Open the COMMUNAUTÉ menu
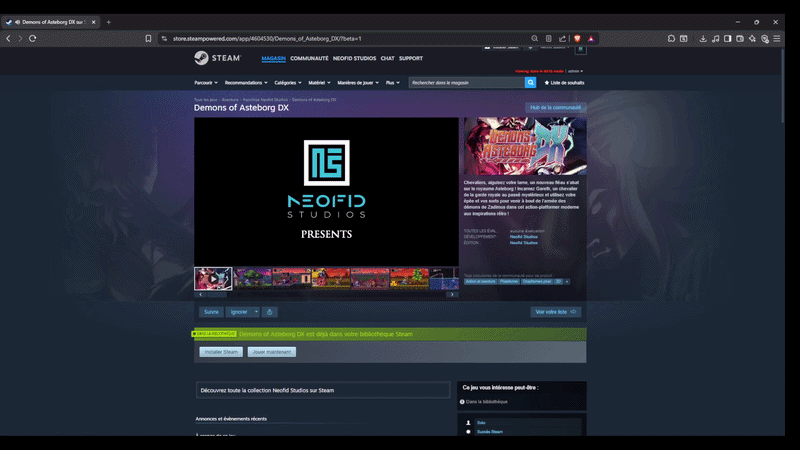The image size is (800, 450). click(x=309, y=59)
